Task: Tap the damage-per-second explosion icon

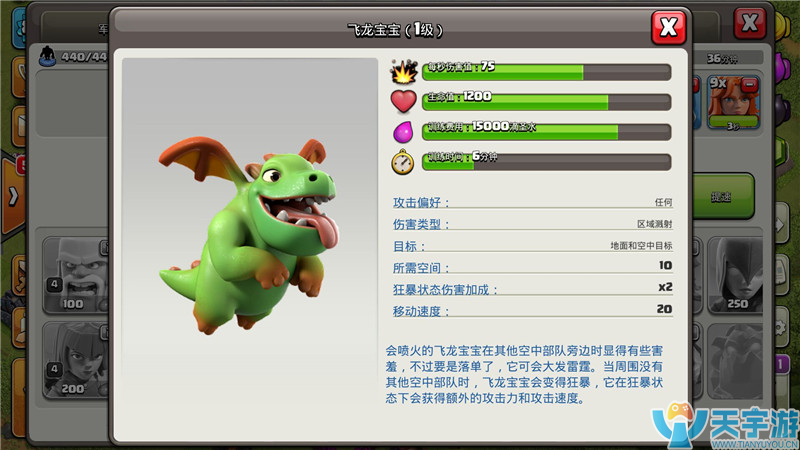Action: click(x=403, y=72)
